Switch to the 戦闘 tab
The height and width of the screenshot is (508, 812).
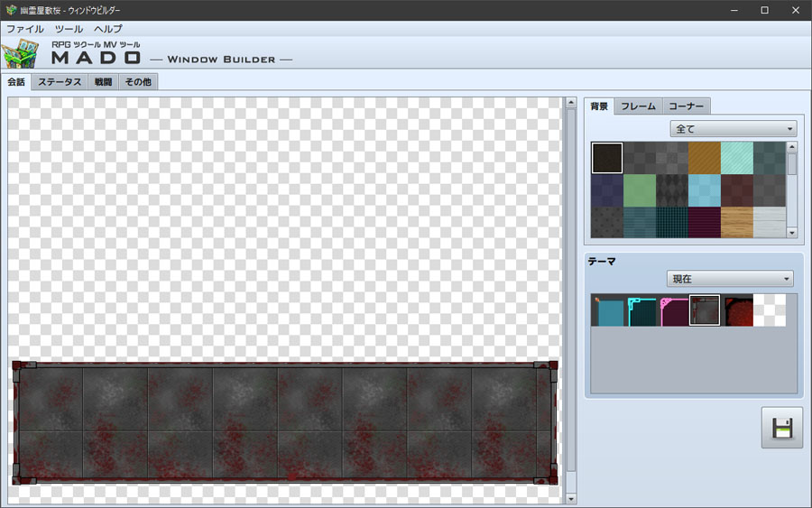coord(103,82)
